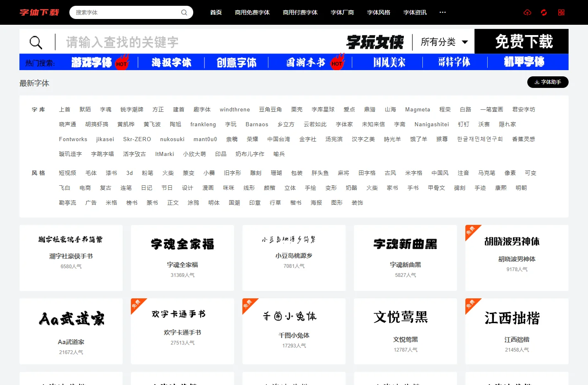Select hot search 哥特字体
The height and width of the screenshot is (385, 588).
coord(454,62)
